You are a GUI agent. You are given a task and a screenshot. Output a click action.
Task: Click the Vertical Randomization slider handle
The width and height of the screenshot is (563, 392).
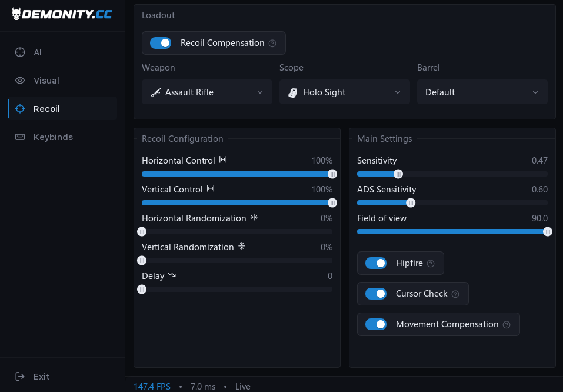pyautogui.click(x=142, y=261)
